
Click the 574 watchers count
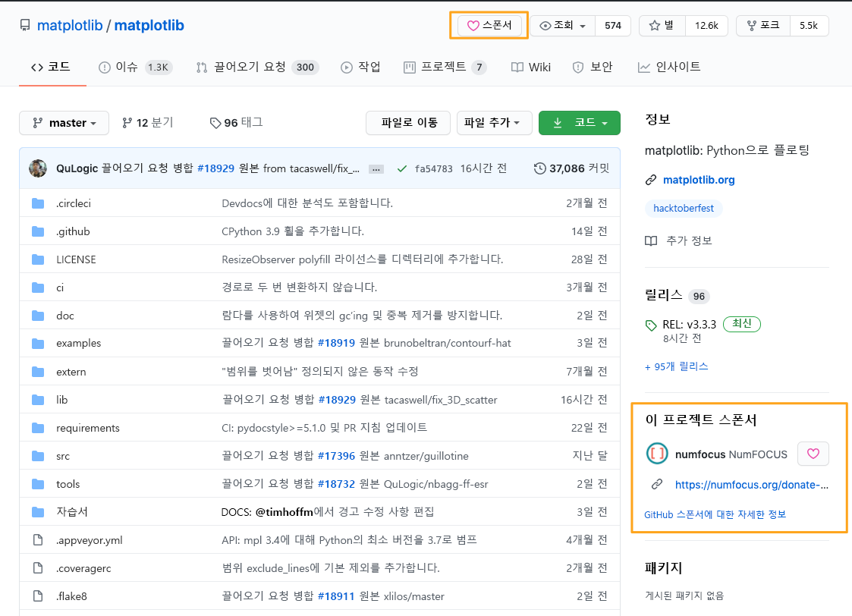pos(613,26)
